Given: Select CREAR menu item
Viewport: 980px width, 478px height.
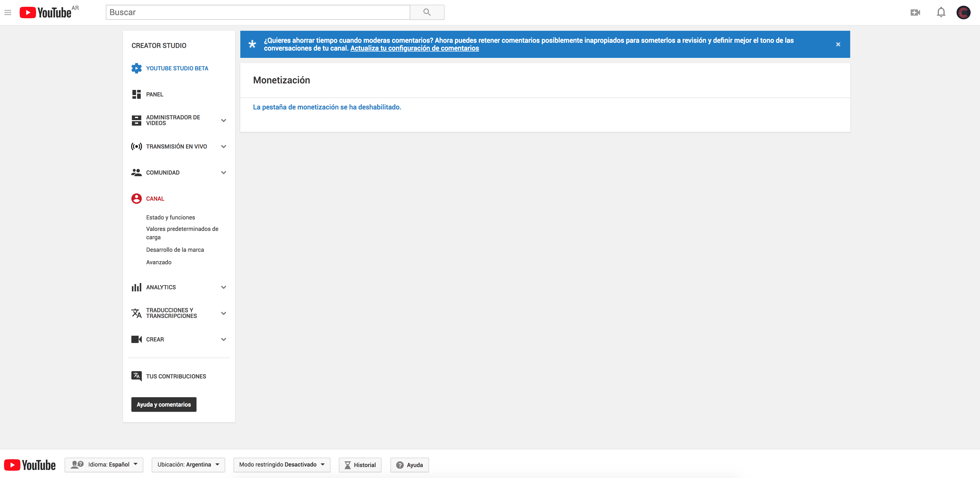Looking at the screenshot, I should (x=155, y=339).
